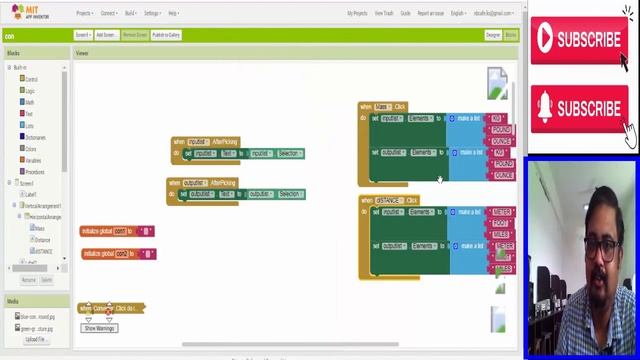
Task: Switch to Designer view
Action: point(493,35)
